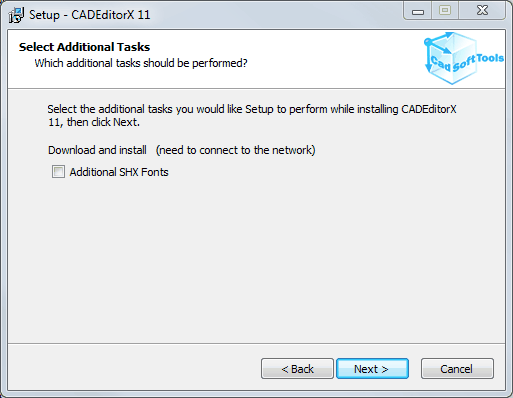Screen dimensions: 513x398
Task: Click the CAD Soft Tools cube logo
Action: pos(452,58)
